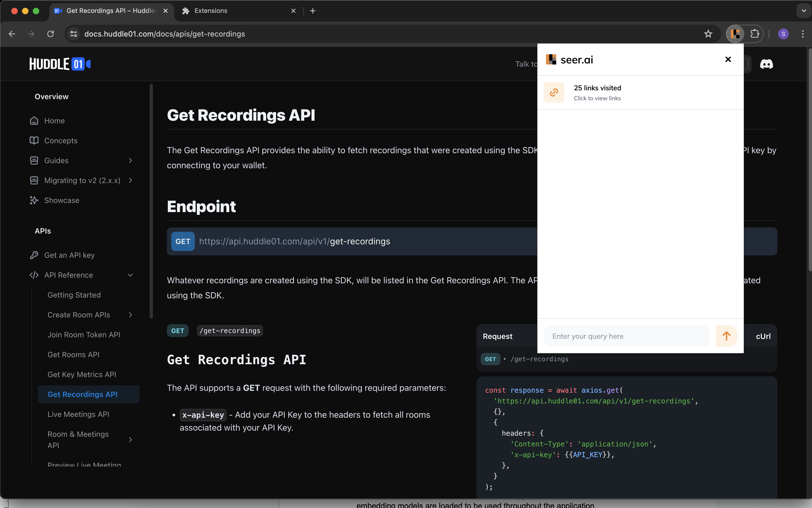View site information icon in address bar
The width and height of the screenshot is (812, 508).
pos(74,34)
